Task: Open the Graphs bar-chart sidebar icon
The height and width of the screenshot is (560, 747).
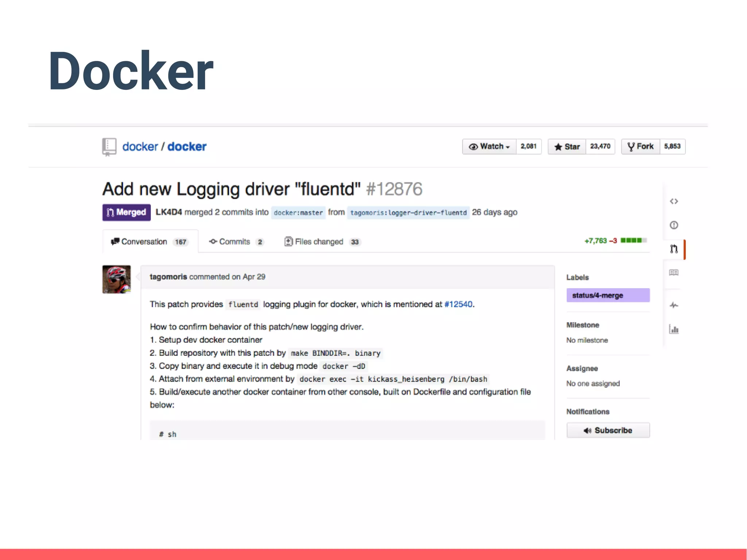Action: (x=674, y=329)
